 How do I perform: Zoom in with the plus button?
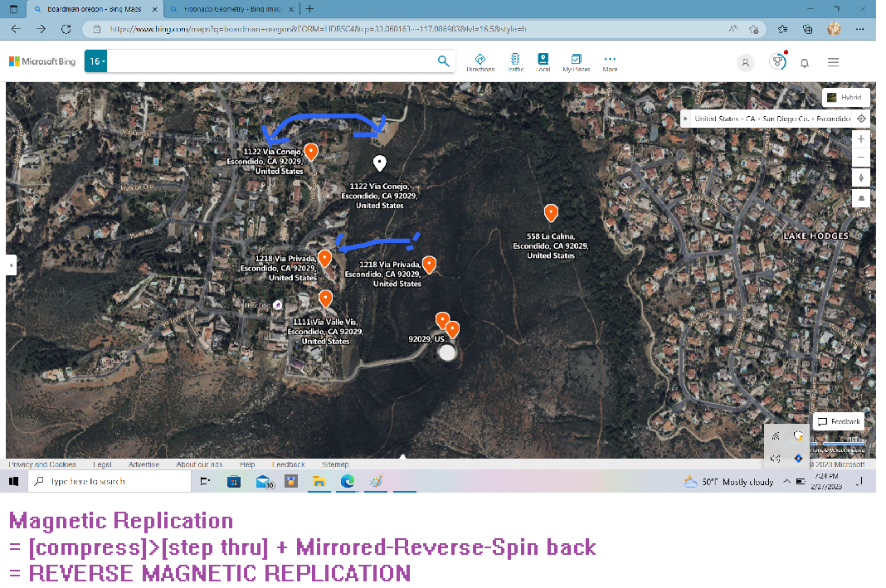click(860, 139)
